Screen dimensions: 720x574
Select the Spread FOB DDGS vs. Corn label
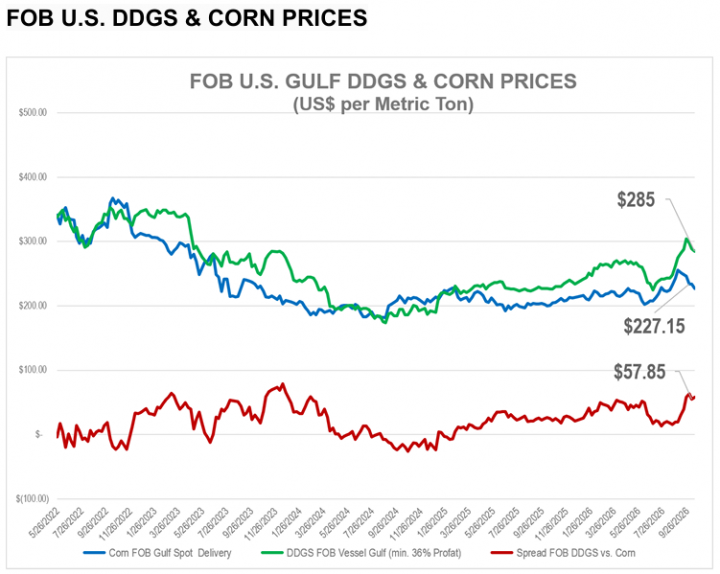tap(576, 553)
